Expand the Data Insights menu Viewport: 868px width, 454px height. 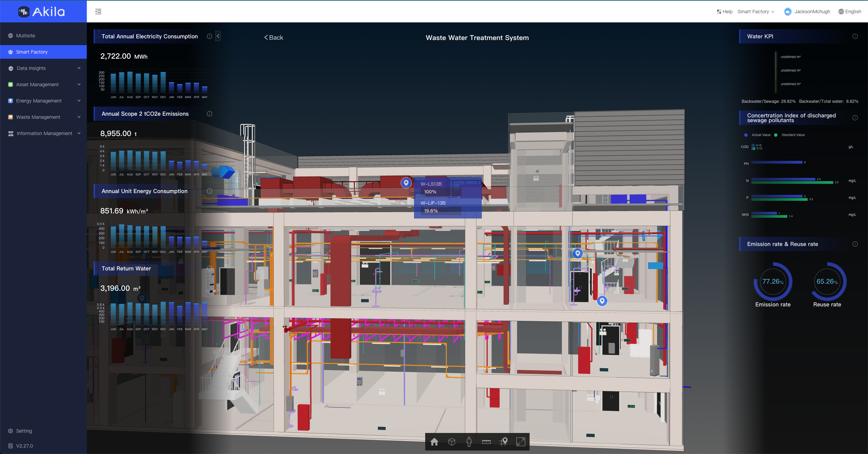tap(43, 68)
